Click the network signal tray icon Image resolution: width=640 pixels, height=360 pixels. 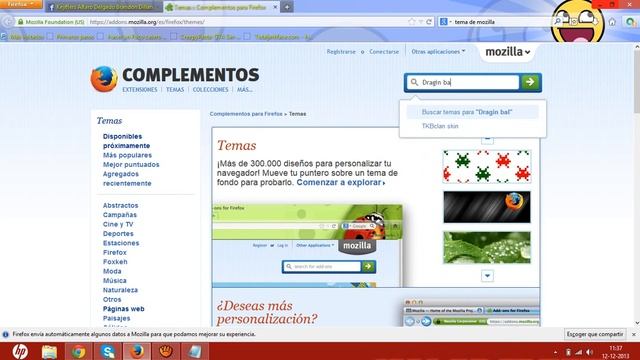(578, 352)
